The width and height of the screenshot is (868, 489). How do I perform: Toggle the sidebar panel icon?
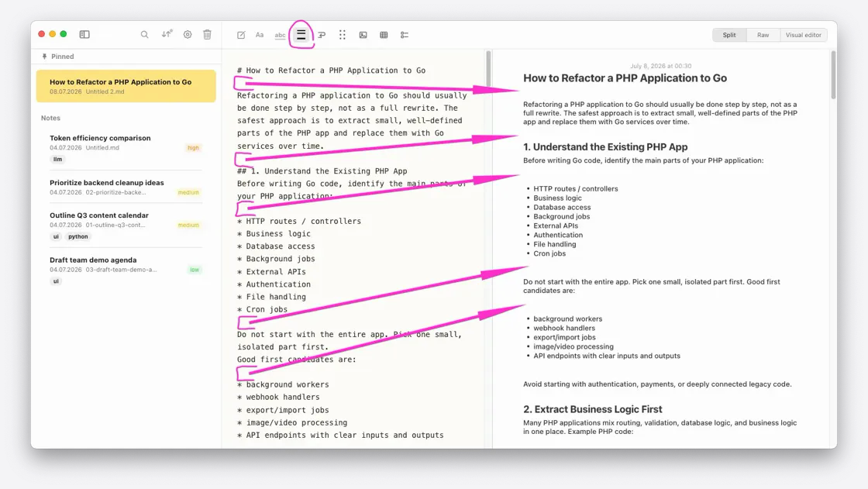click(84, 34)
